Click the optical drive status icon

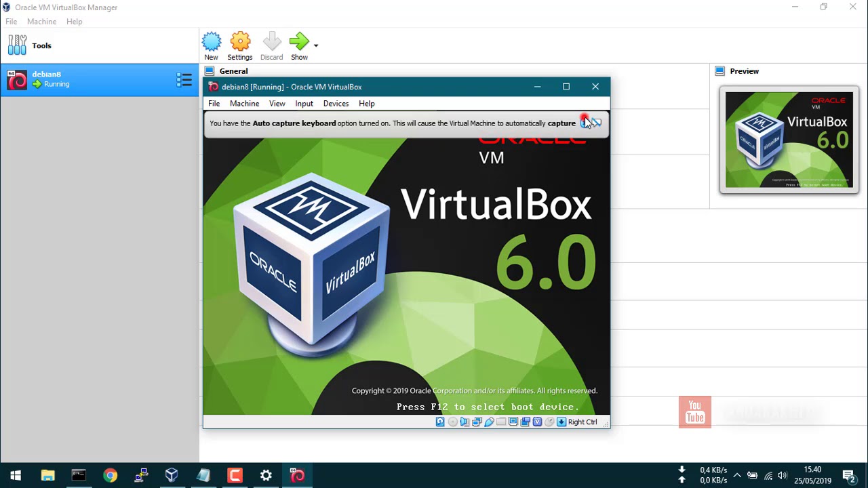point(452,422)
